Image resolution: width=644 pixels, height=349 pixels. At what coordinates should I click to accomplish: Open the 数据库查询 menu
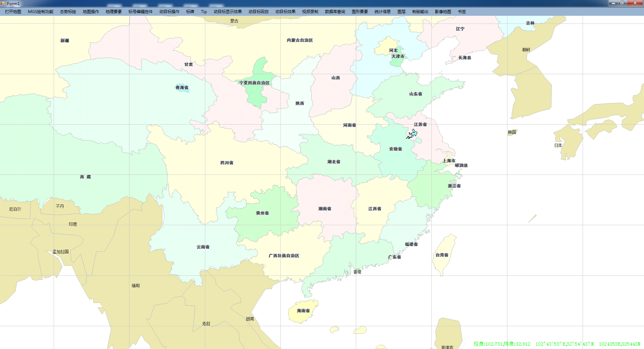pos(335,12)
